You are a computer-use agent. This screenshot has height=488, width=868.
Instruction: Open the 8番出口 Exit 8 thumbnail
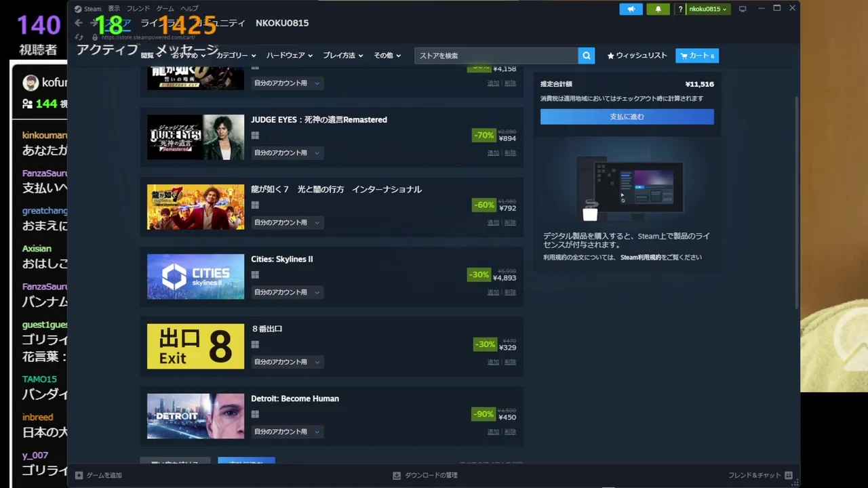pos(195,346)
